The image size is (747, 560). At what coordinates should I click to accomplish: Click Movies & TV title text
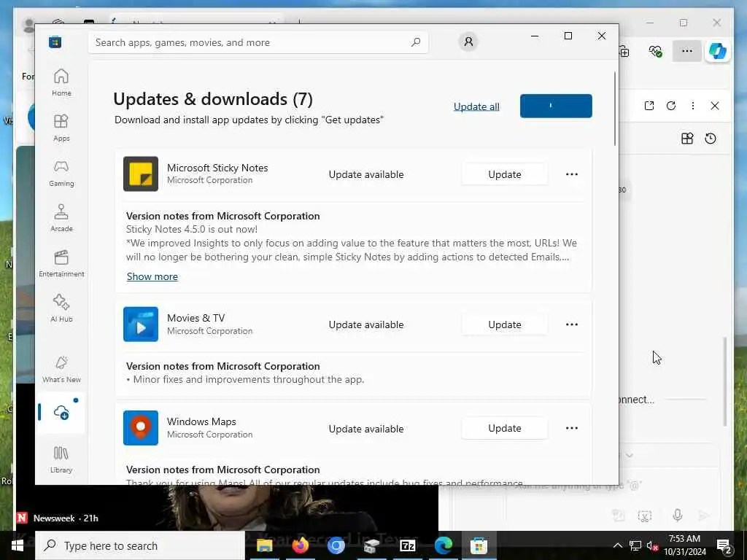tap(196, 318)
